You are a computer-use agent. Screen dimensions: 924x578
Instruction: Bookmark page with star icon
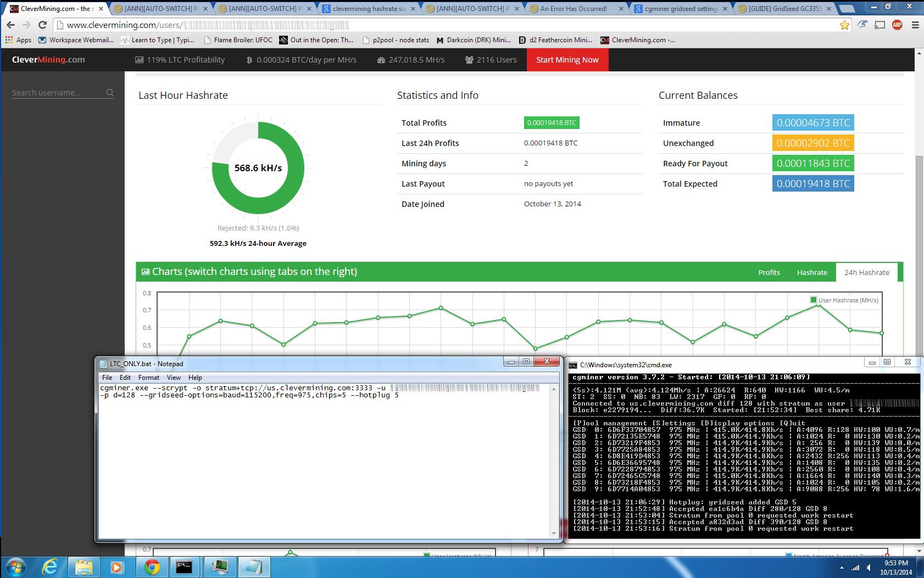[844, 25]
